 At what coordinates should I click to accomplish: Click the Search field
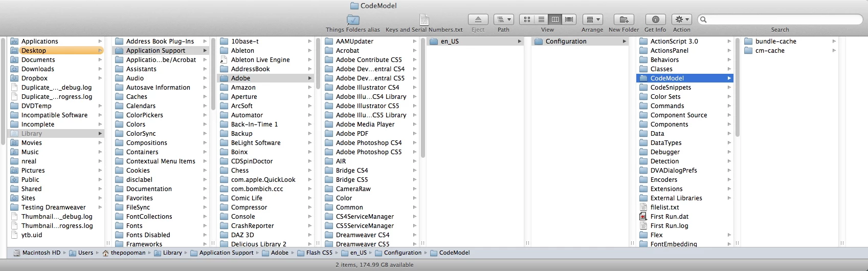coord(780,19)
